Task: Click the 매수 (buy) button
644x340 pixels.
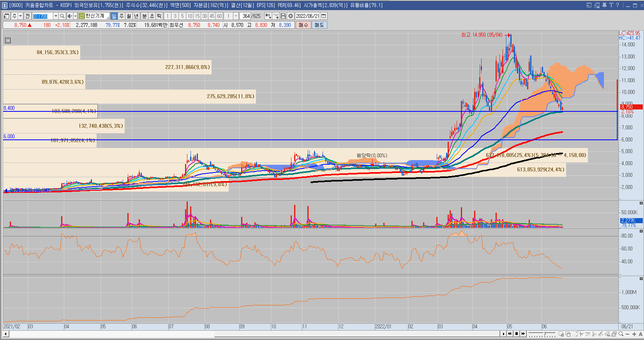Action: coord(303,25)
